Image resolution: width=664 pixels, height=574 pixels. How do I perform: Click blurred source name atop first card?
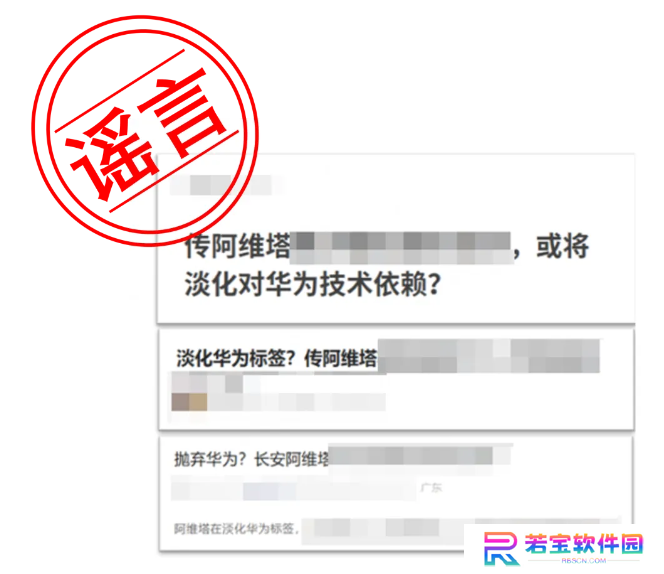tap(227, 185)
